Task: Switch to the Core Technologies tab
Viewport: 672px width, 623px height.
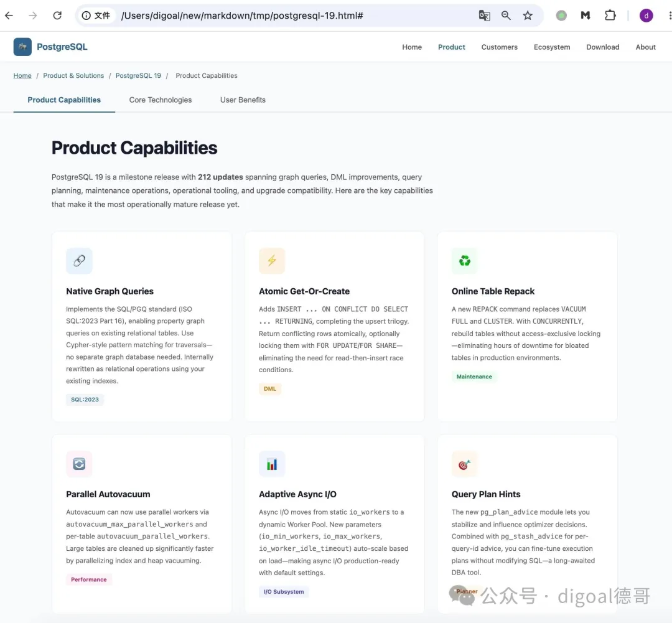Action: 161,100
